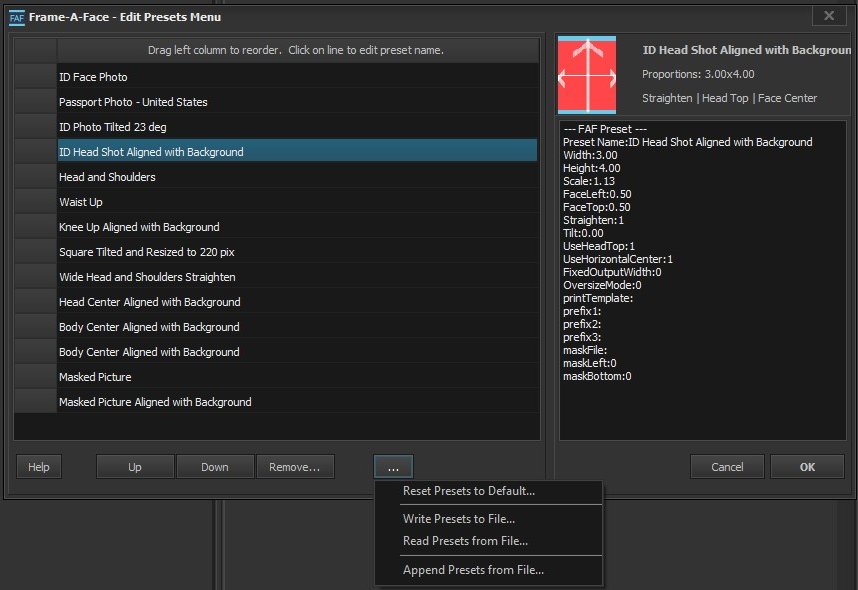
Task: Click the FAF application icon in titlebar
Action: click(x=14, y=16)
